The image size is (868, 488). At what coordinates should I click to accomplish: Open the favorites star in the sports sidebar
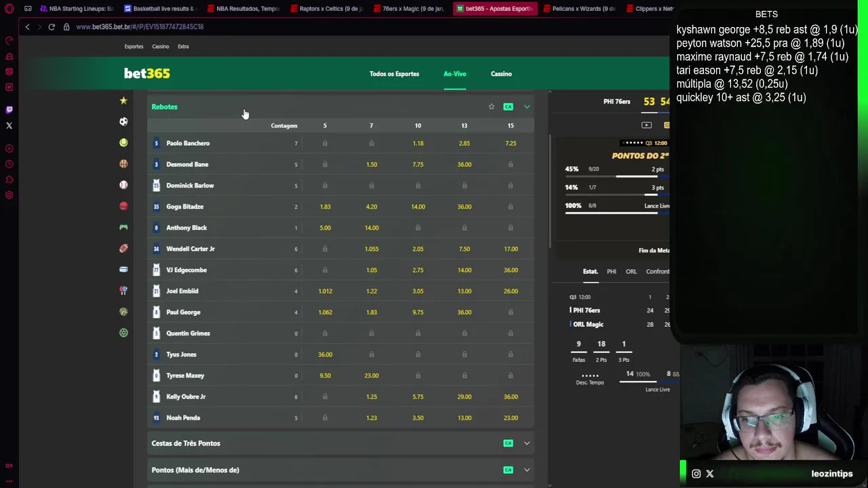[x=123, y=101]
